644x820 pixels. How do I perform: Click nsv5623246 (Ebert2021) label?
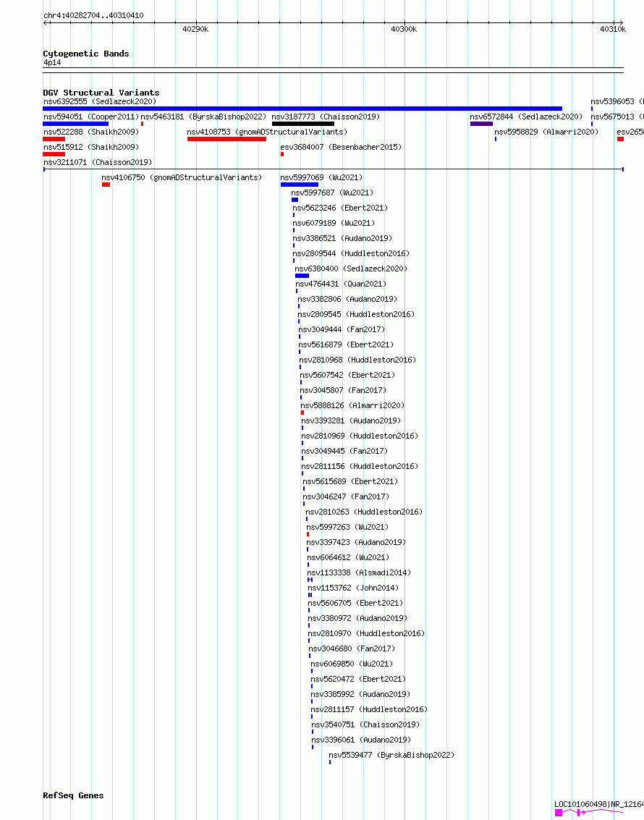(340, 208)
